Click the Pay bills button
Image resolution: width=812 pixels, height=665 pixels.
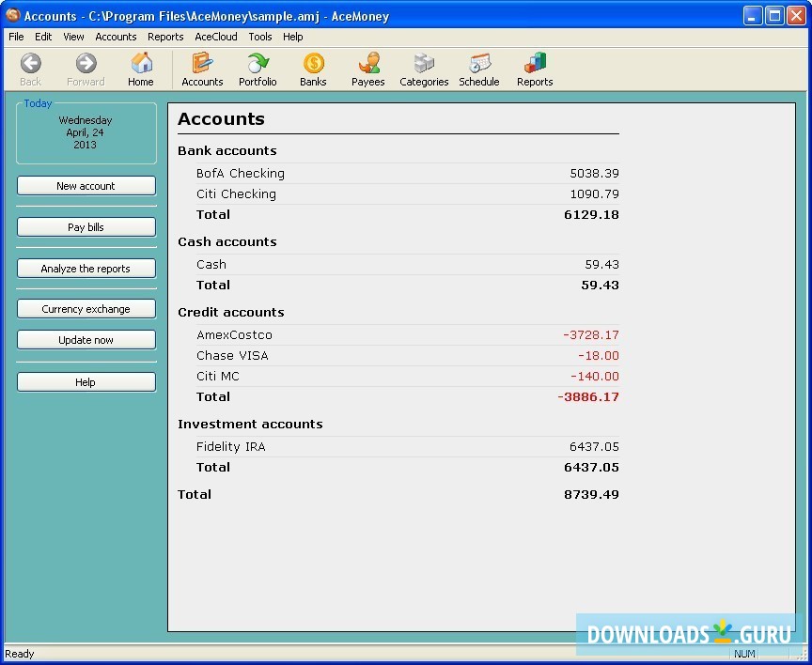(86, 227)
